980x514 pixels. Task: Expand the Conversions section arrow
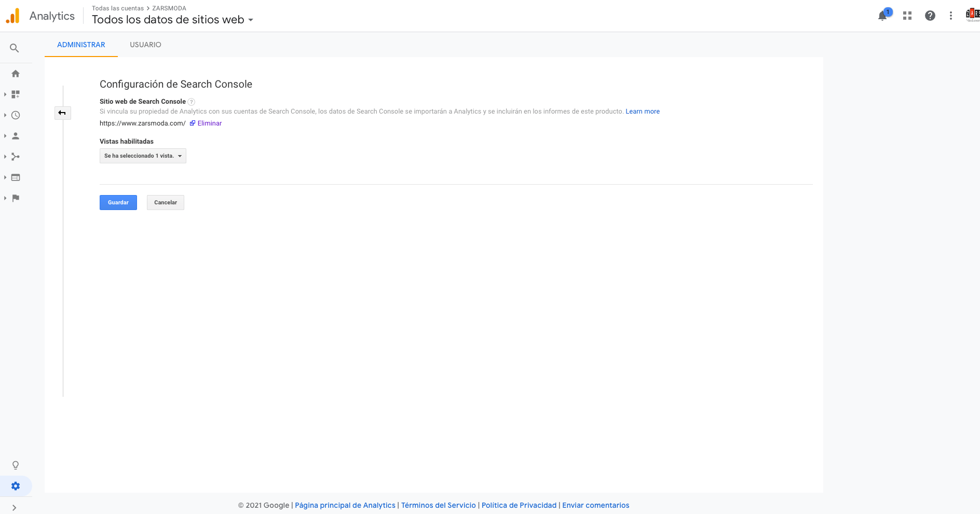point(5,198)
